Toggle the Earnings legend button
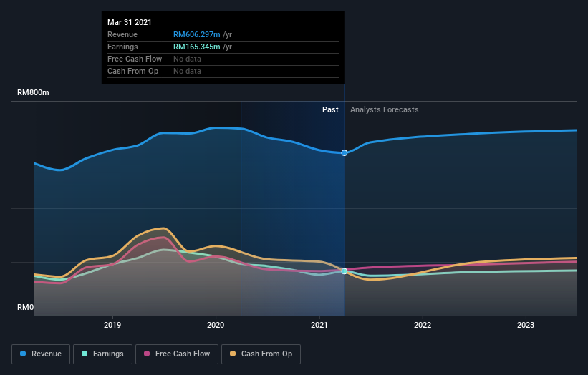Image resolution: width=588 pixels, height=375 pixels. coord(102,354)
